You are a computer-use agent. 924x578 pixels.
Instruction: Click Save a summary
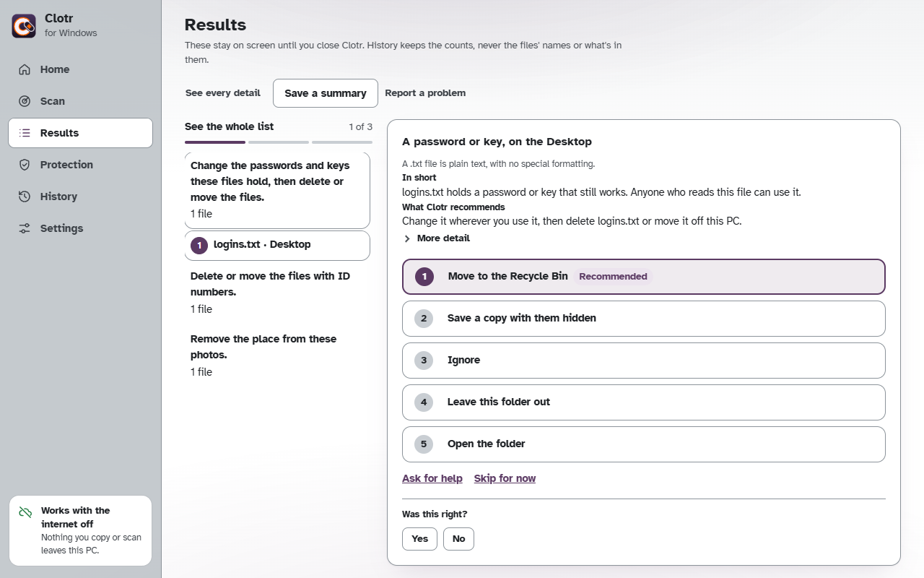click(x=326, y=93)
